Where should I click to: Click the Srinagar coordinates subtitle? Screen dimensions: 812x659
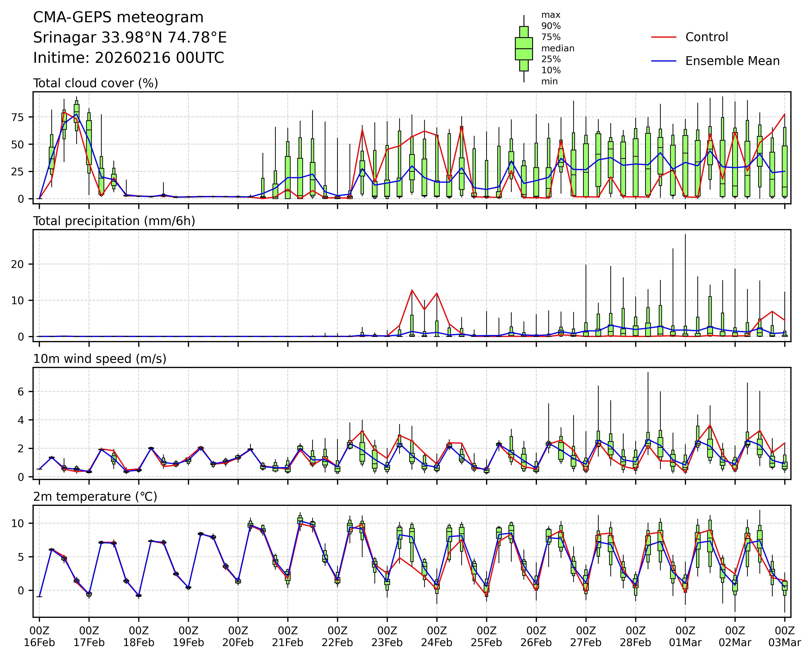tap(130, 38)
